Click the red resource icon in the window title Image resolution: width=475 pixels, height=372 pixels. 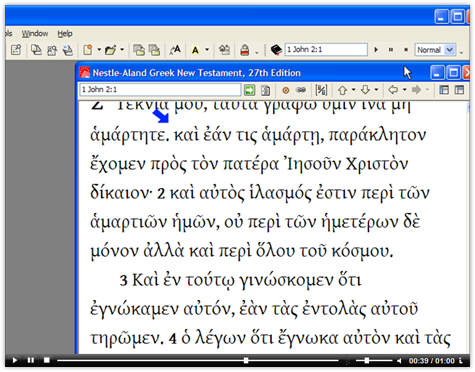point(85,72)
